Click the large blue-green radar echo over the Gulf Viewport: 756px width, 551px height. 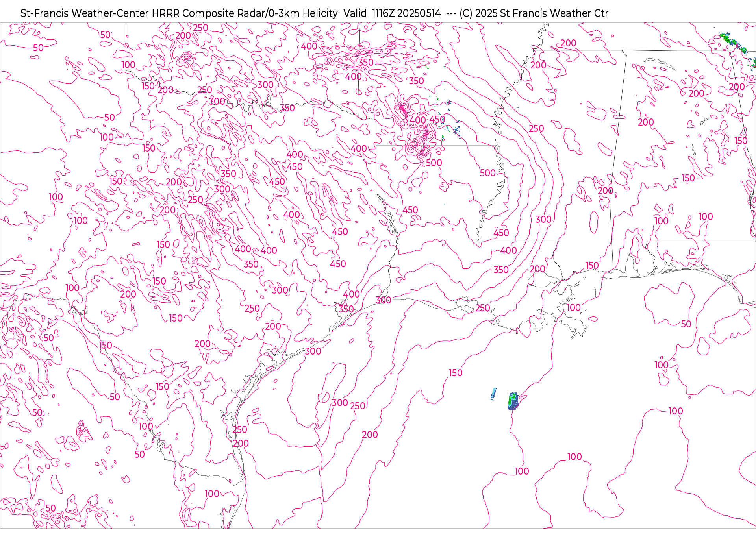pos(513,401)
